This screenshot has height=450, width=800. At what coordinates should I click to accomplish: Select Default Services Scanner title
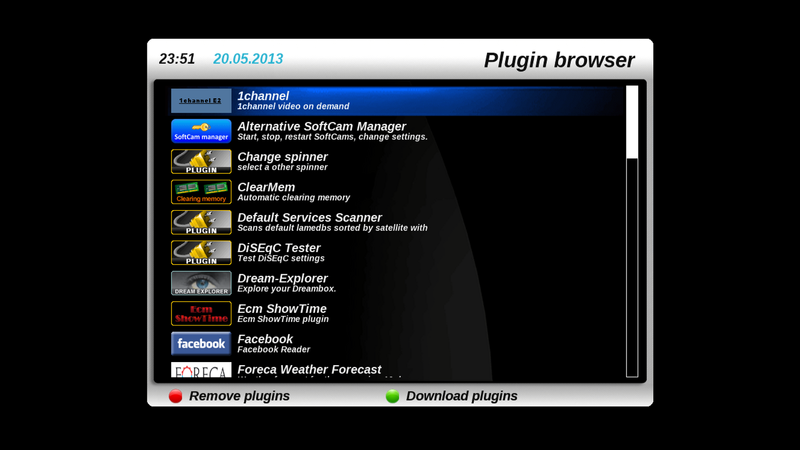click(x=309, y=217)
